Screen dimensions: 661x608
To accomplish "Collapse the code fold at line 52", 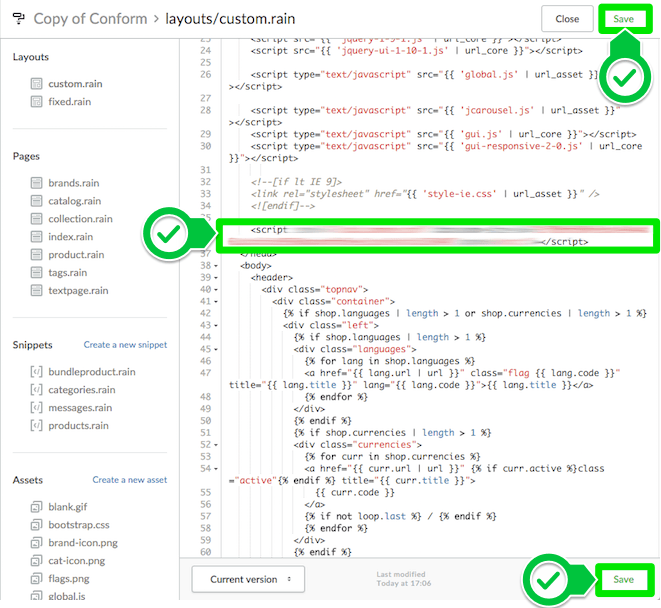I will tap(218, 445).
